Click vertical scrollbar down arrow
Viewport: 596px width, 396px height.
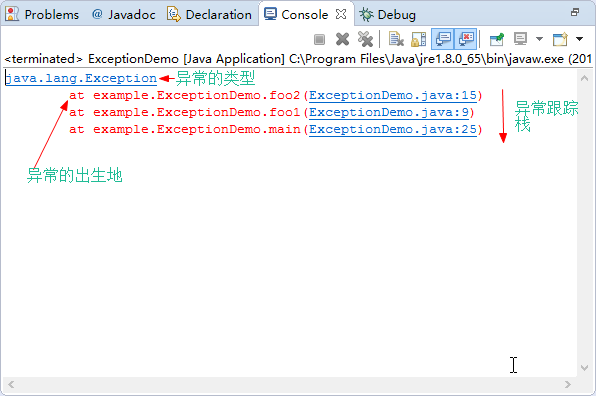tap(584, 367)
